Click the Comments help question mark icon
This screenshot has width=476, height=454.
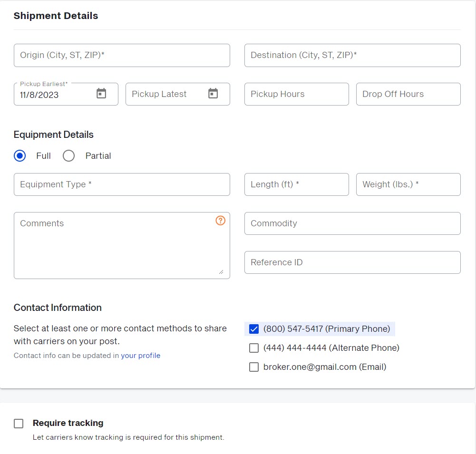(x=220, y=221)
